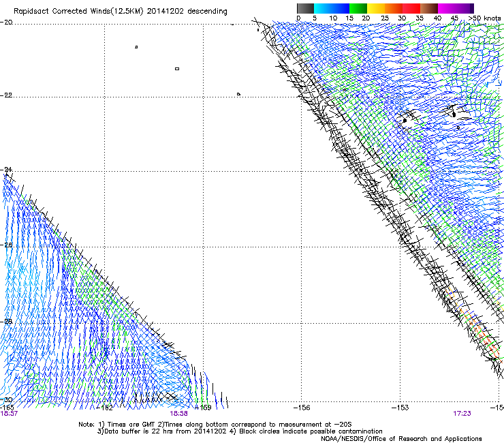The height and width of the screenshot is (443, 504).
Task: Click the title 'Rapidscat Corrected Winds(12.5KM)'
Action: pyautogui.click(x=78, y=12)
